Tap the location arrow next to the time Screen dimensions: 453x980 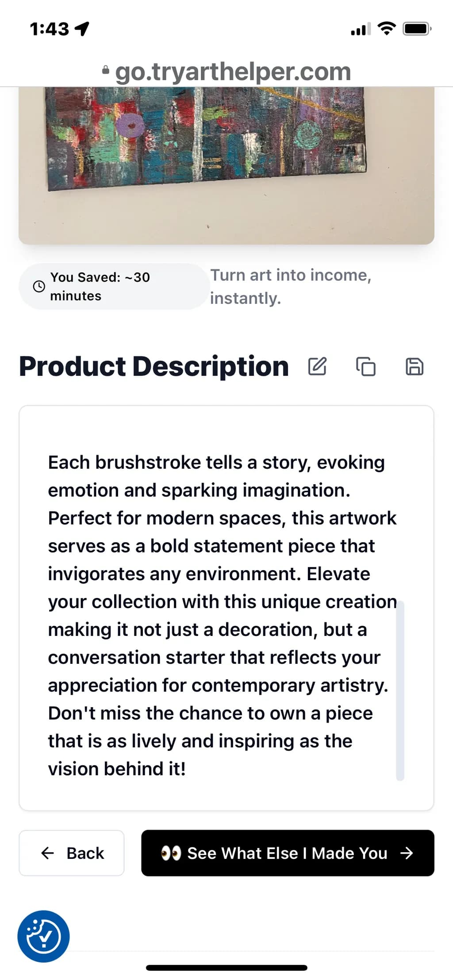tap(82, 29)
